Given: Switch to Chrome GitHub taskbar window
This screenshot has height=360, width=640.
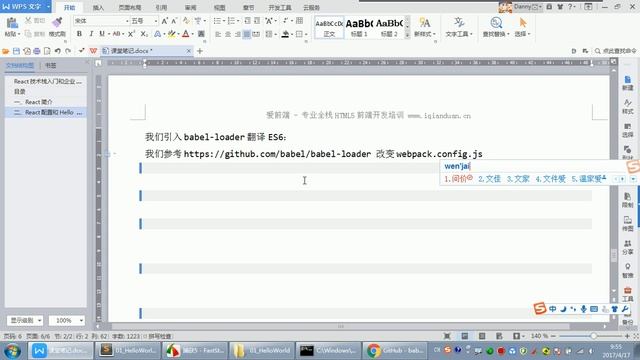Looking at the screenshot, I should click(395, 351).
